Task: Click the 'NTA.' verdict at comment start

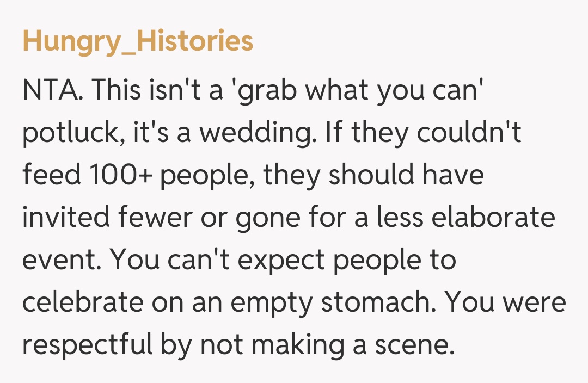Action: point(53,90)
